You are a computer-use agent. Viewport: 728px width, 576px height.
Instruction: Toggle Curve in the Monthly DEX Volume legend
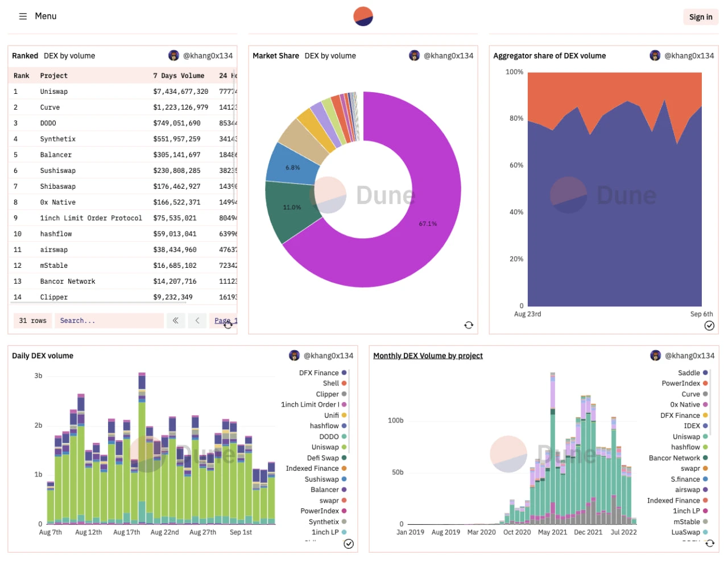tap(689, 394)
